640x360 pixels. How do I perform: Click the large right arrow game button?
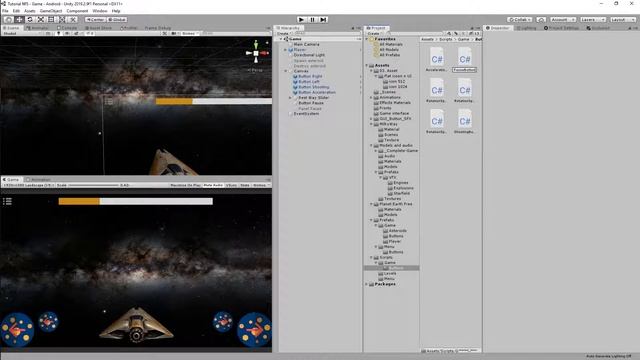[254, 329]
